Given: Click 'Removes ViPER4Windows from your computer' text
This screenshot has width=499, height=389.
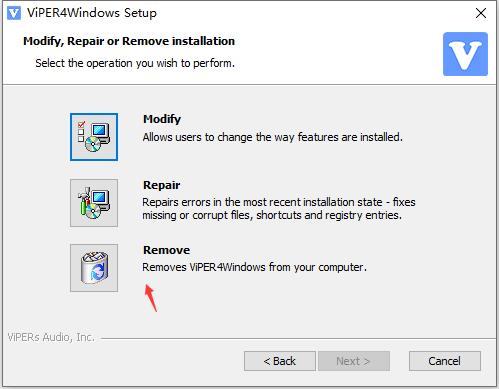Looking at the screenshot, I should click(x=254, y=267).
